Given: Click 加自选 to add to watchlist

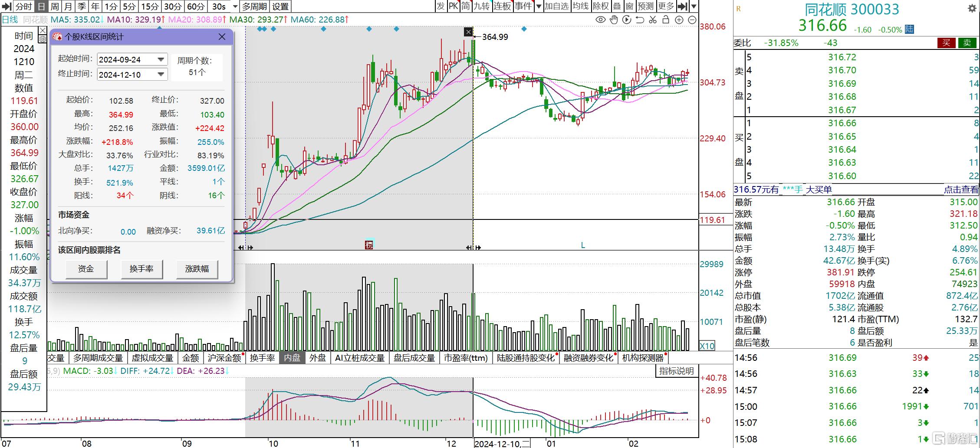Looking at the screenshot, I should 556,6.
